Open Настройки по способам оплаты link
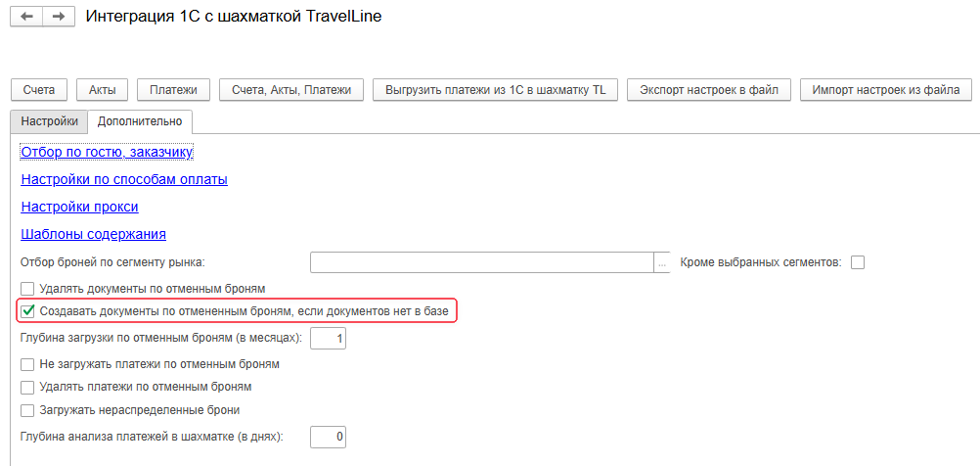 tap(124, 179)
